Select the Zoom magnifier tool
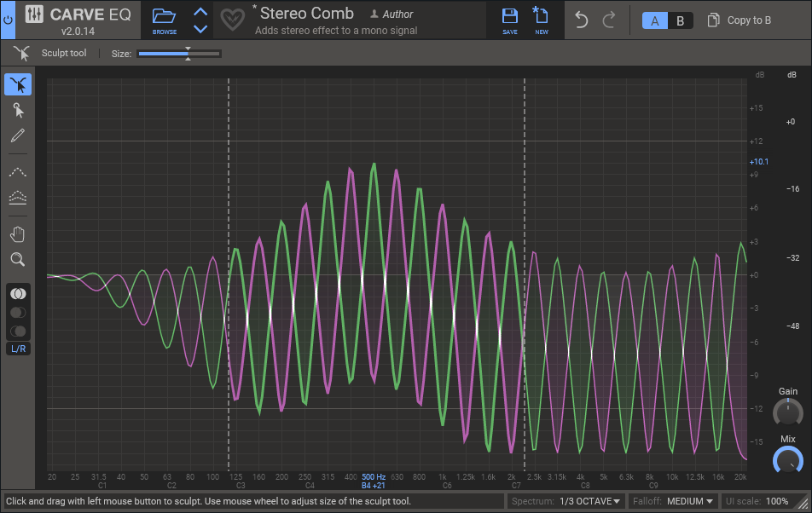Image resolution: width=812 pixels, height=513 pixels. pyautogui.click(x=18, y=259)
